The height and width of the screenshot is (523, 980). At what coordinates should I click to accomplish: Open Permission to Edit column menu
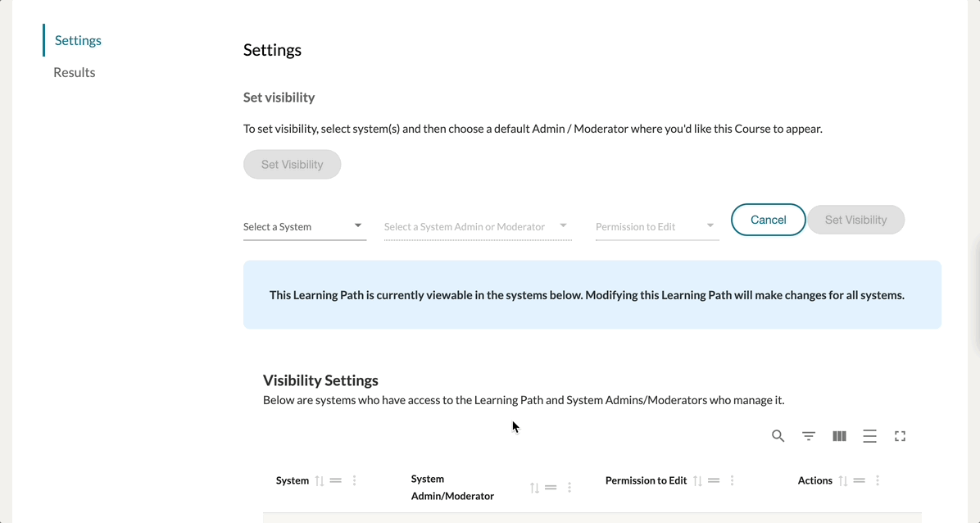732,481
